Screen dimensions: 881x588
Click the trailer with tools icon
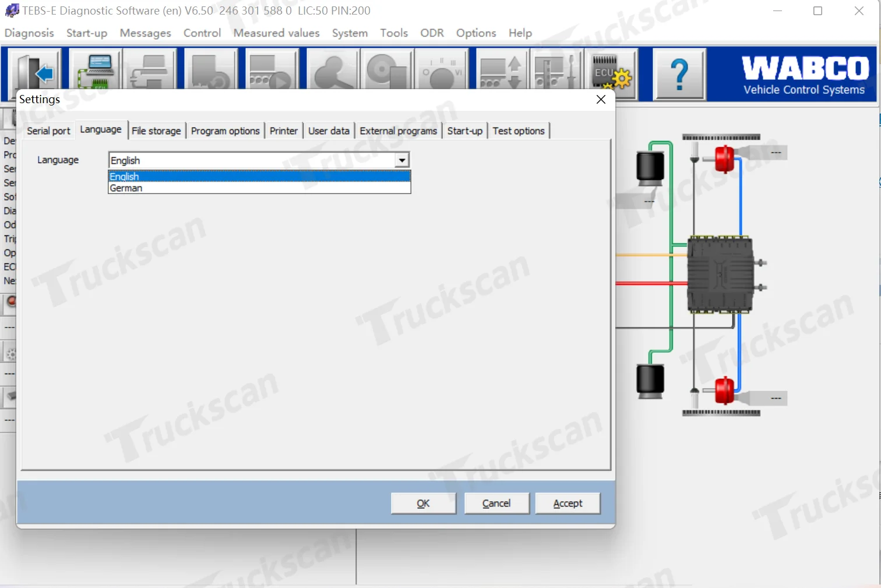tap(556, 70)
